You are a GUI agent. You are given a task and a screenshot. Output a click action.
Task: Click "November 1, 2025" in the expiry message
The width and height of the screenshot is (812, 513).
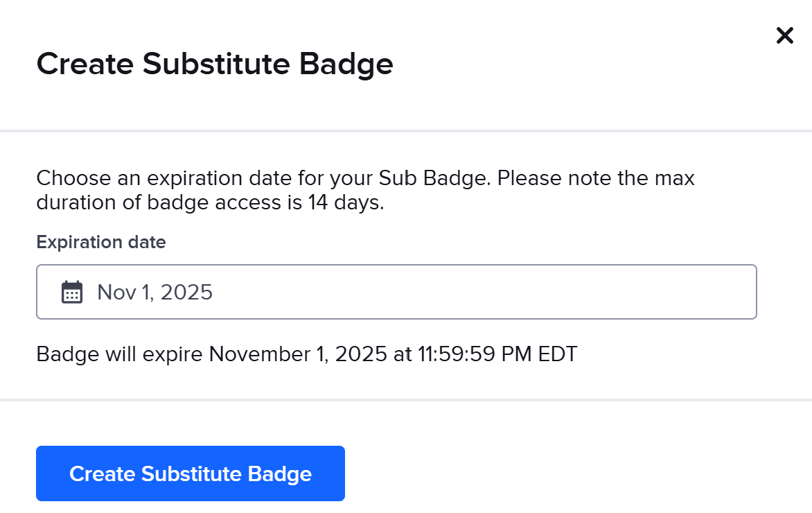point(298,354)
